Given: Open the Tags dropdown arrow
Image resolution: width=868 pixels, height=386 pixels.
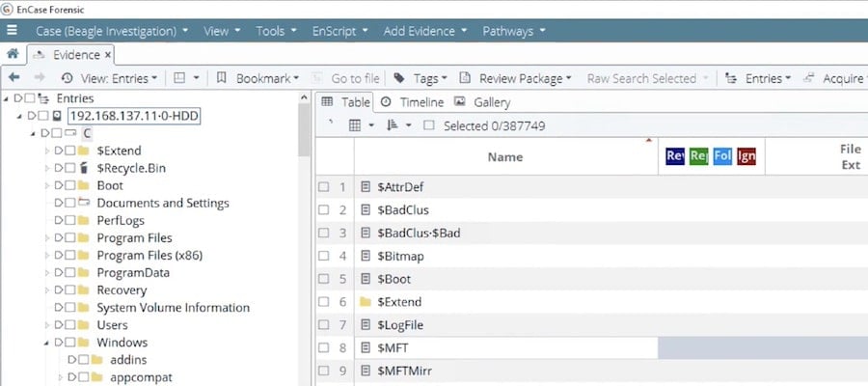Looking at the screenshot, I should point(444,78).
